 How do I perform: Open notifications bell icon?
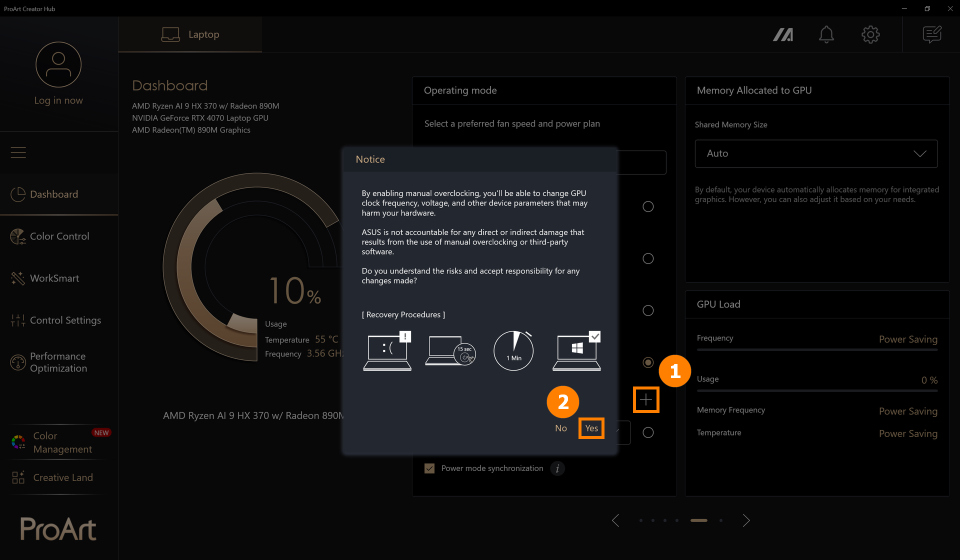[x=826, y=34]
